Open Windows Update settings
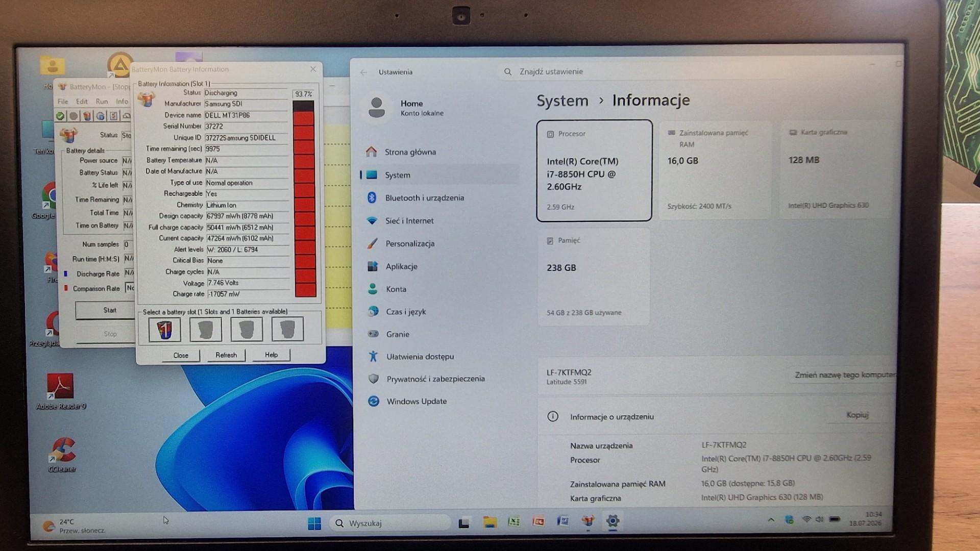This screenshot has height=551, width=980. (x=416, y=402)
